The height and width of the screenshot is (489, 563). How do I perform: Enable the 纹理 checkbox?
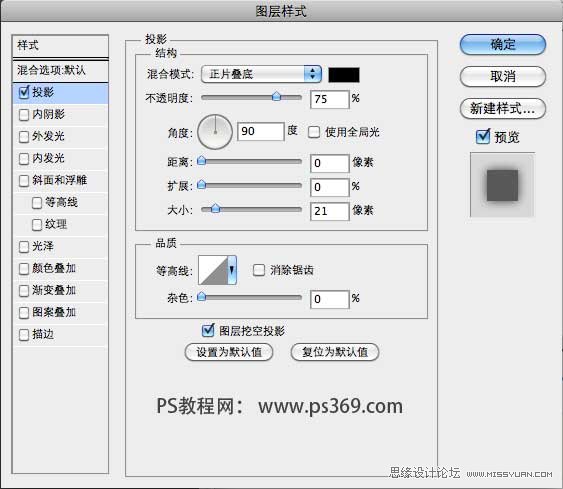tap(37, 225)
